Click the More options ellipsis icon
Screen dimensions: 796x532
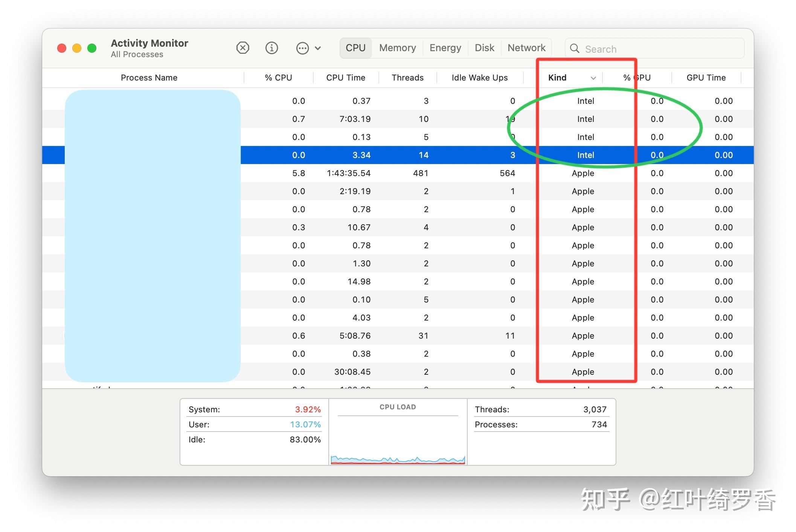(x=302, y=48)
